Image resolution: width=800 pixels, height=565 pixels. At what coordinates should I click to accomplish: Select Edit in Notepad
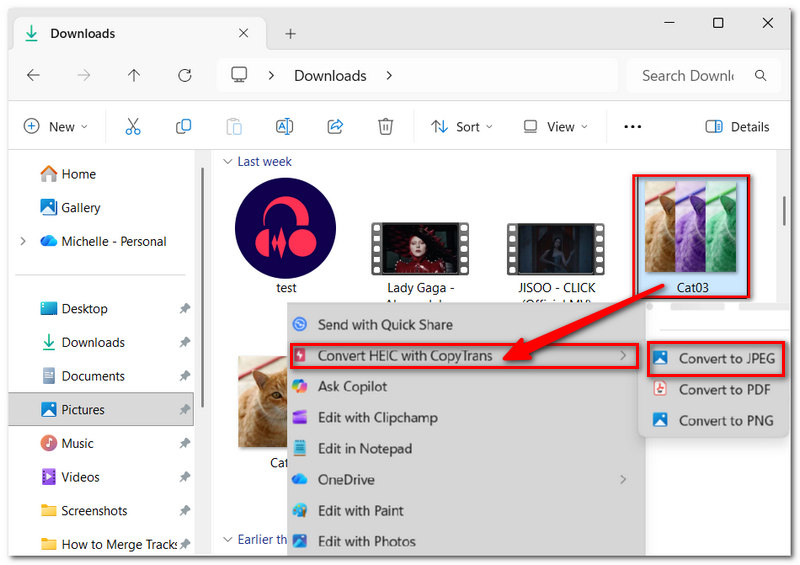(465, 448)
